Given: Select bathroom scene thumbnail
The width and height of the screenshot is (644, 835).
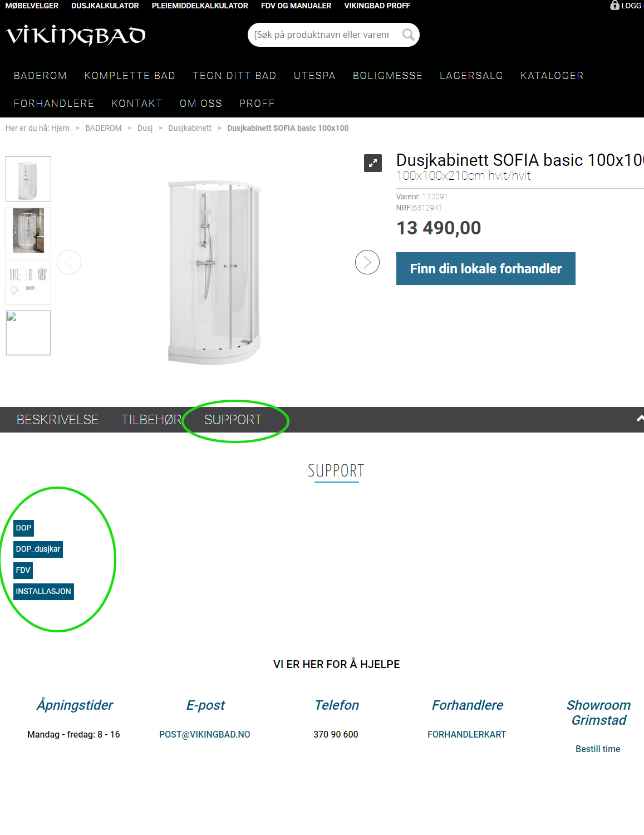Looking at the screenshot, I should pyautogui.click(x=28, y=230).
